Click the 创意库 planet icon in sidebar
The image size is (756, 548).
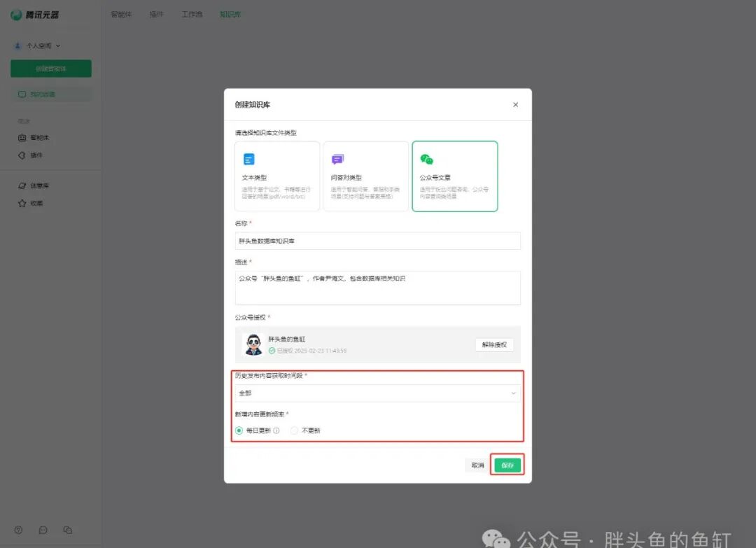click(x=22, y=185)
